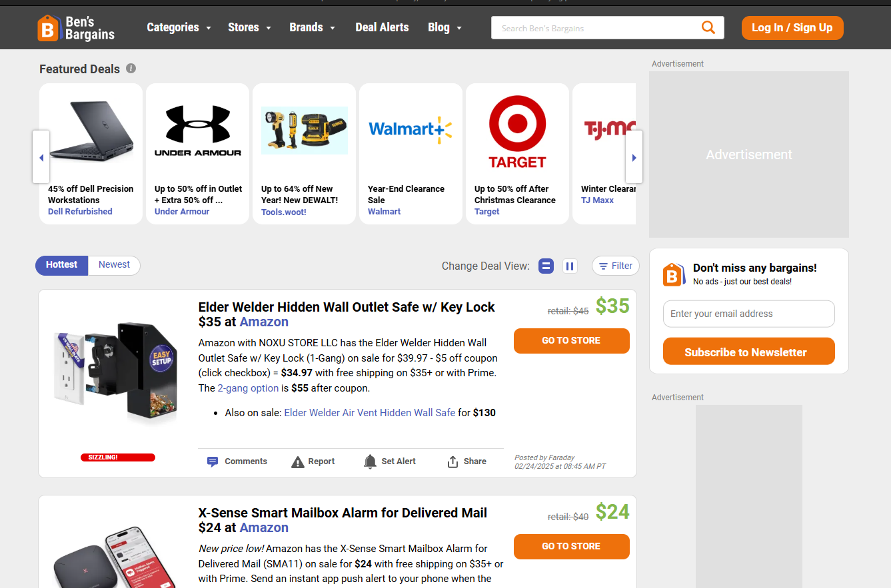Screen dimensions: 891x588
Task: Expand the Stores dropdown menu
Action: 249,27
